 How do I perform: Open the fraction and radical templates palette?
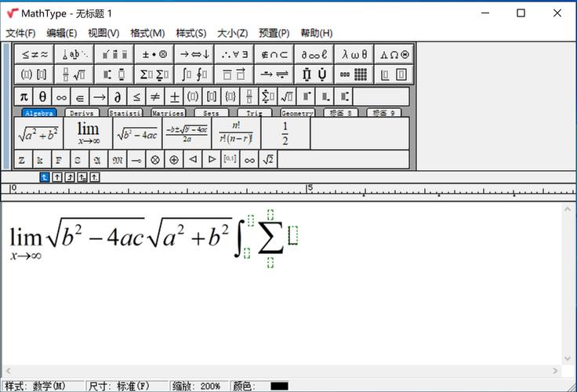click(x=74, y=74)
